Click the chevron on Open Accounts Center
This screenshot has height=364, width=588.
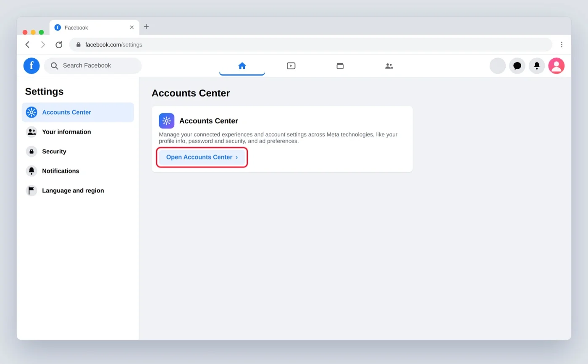point(237,157)
